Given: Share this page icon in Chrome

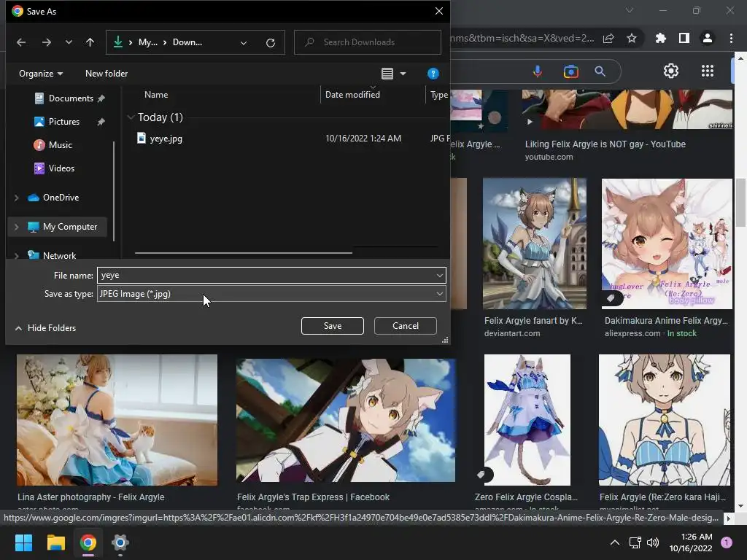Looking at the screenshot, I should point(608,38).
